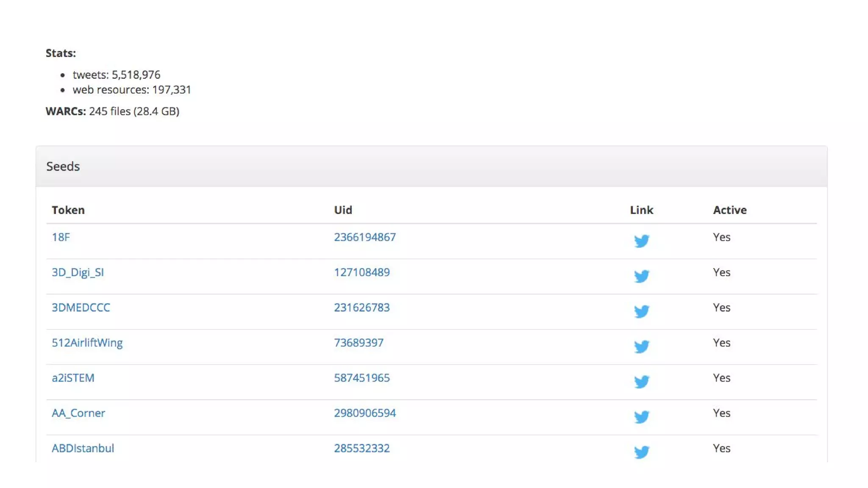This screenshot has width=868, height=488.
Task: Click the Seeds panel header
Action: pos(63,166)
